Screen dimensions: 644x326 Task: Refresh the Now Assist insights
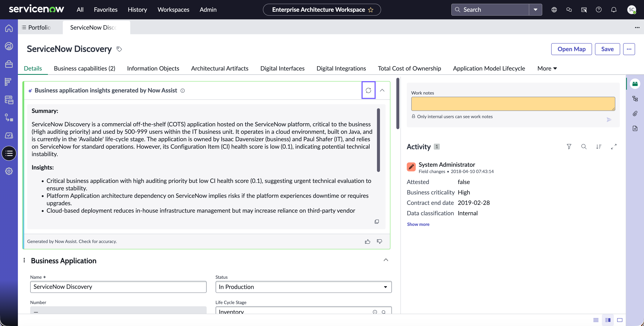(368, 90)
